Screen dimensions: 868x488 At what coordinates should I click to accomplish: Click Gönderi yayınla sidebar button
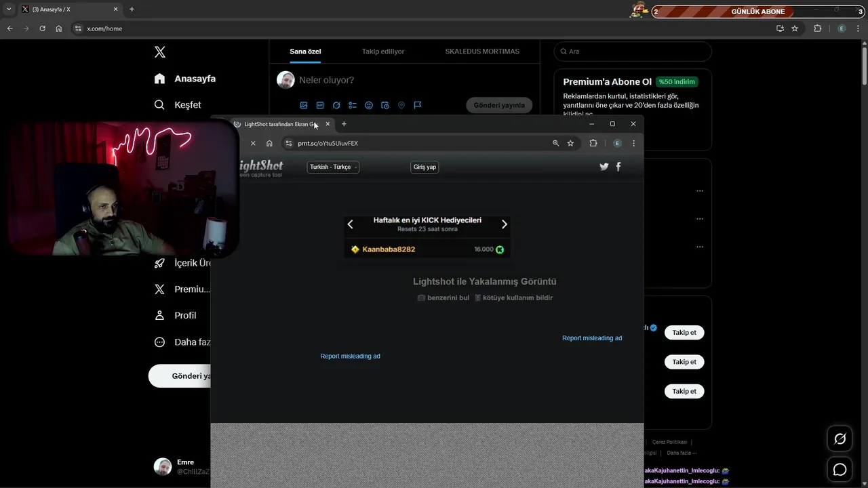pos(180,376)
